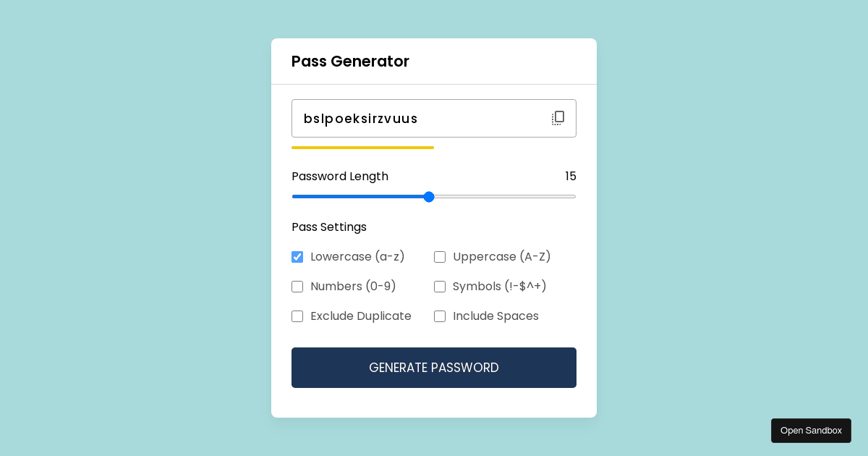Click Open Sandbox in the corner
This screenshot has height=456, width=868.
point(811,430)
